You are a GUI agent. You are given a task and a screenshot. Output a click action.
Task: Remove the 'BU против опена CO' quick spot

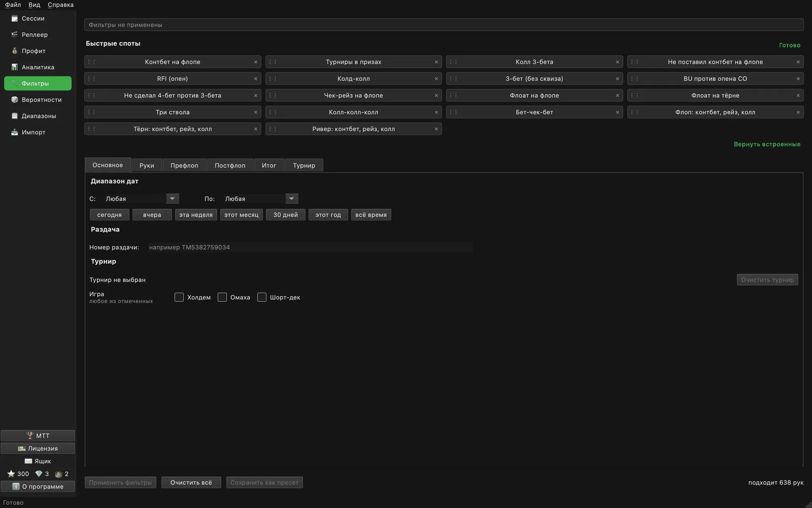(798, 79)
